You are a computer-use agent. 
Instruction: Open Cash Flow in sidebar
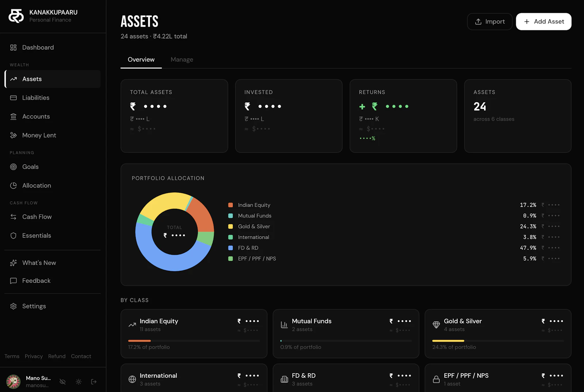point(53,217)
